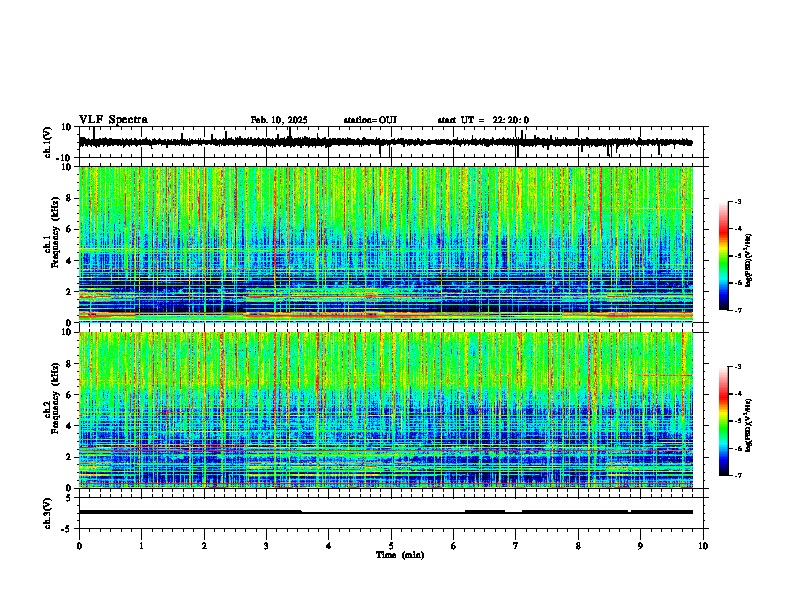Click the ch.1 spectrogram color scale bar
This screenshot has width=792, height=612.
(x=724, y=256)
